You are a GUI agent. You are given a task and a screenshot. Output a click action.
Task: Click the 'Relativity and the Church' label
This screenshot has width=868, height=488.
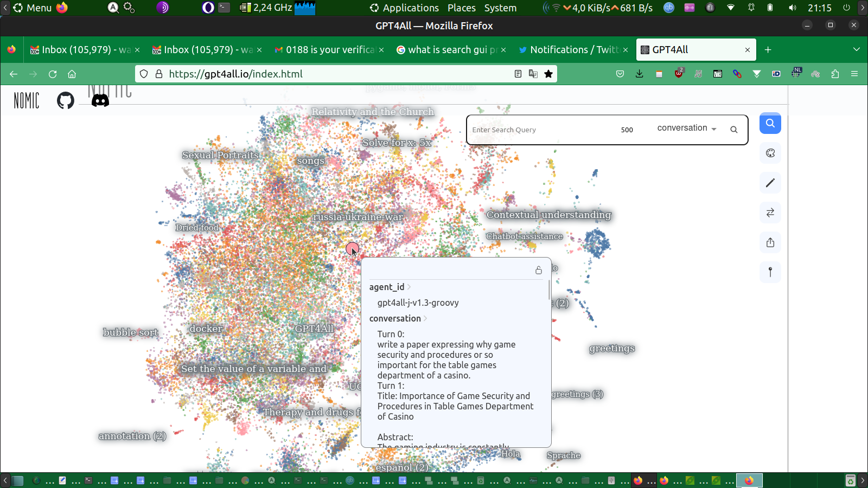[x=373, y=112]
